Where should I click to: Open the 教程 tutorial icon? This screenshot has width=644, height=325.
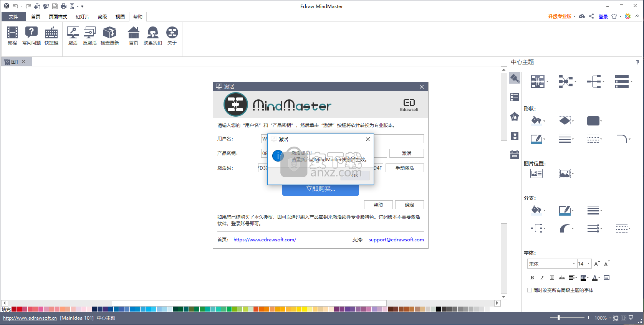(x=12, y=36)
